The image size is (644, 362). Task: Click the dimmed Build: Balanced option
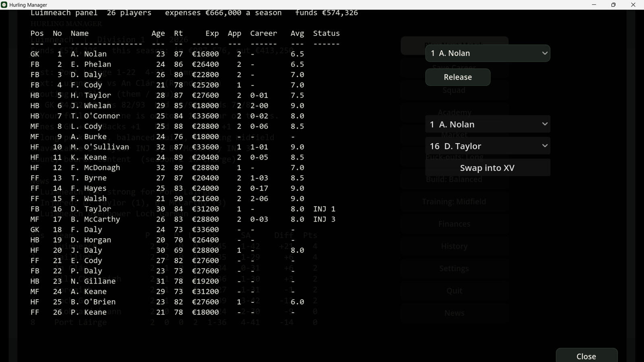click(454, 179)
